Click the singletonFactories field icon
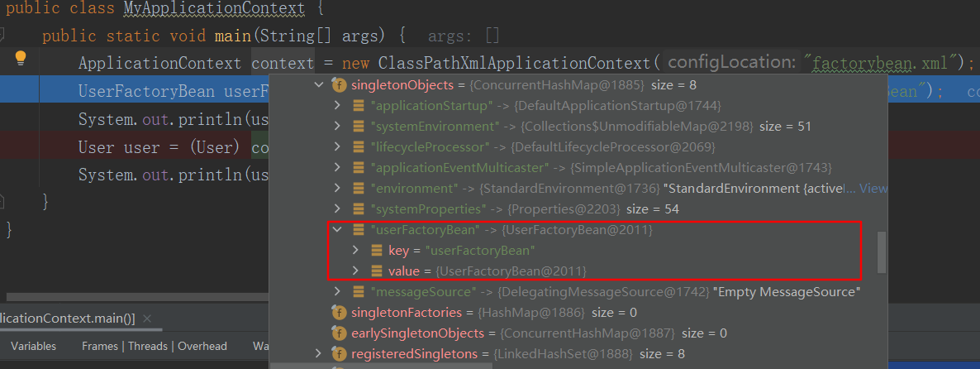Image resolution: width=980 pixels, height=369 pixels. pyautogui.click(x=340, y=312)
